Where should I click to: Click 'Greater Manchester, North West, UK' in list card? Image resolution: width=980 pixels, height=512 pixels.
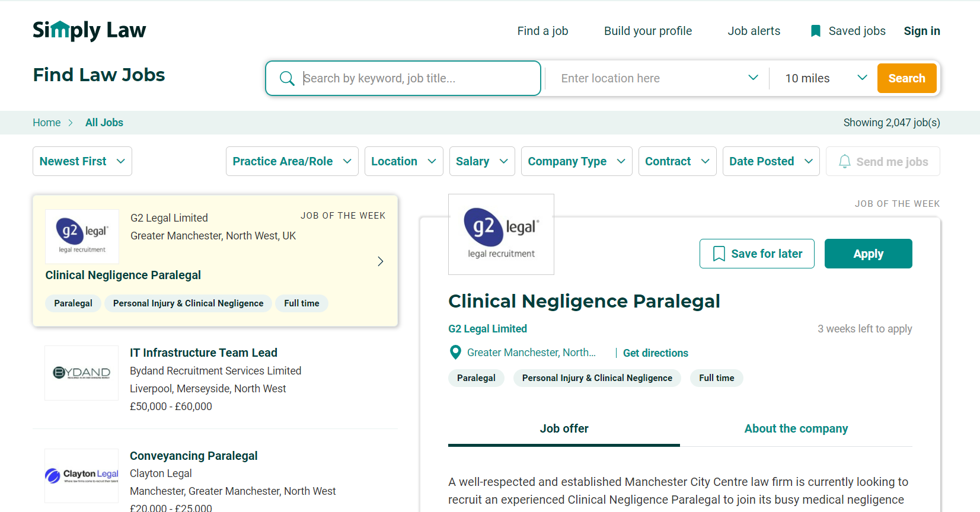(213, 236)
